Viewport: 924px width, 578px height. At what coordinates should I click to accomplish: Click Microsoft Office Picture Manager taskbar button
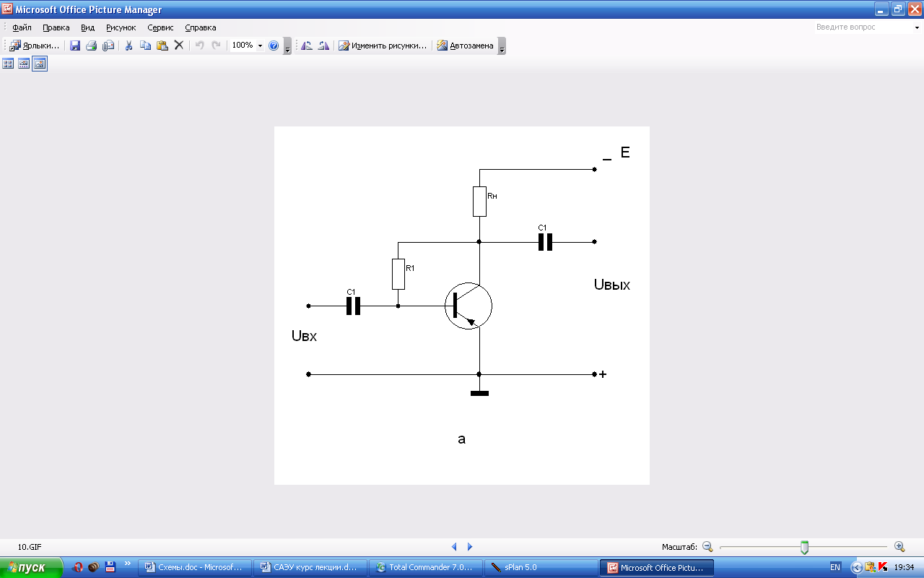[x=658, y=568]
